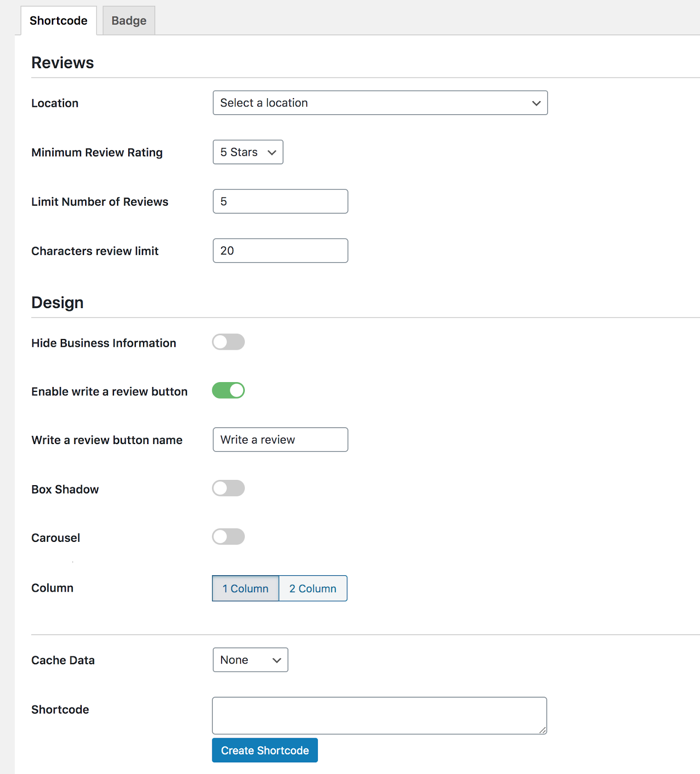Turn on the Carousel toggle
700x774 pixels.
click(x=228, y=536)
